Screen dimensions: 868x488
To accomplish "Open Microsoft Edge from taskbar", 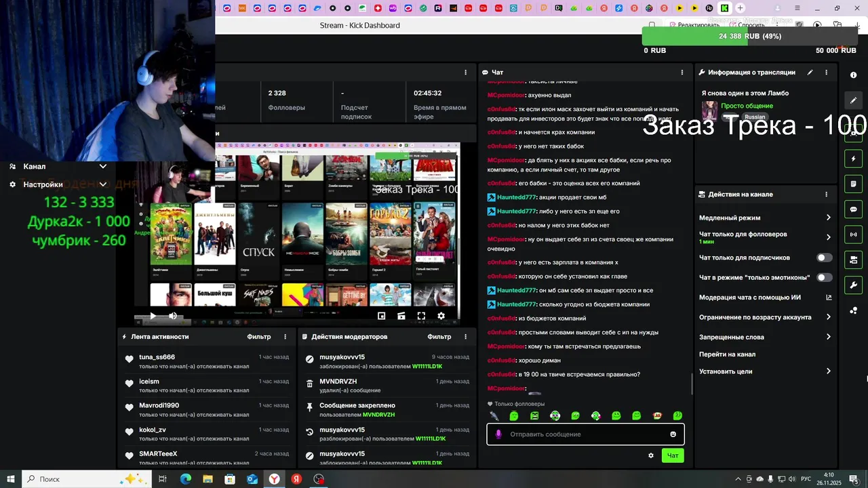I will pos(185,479).
